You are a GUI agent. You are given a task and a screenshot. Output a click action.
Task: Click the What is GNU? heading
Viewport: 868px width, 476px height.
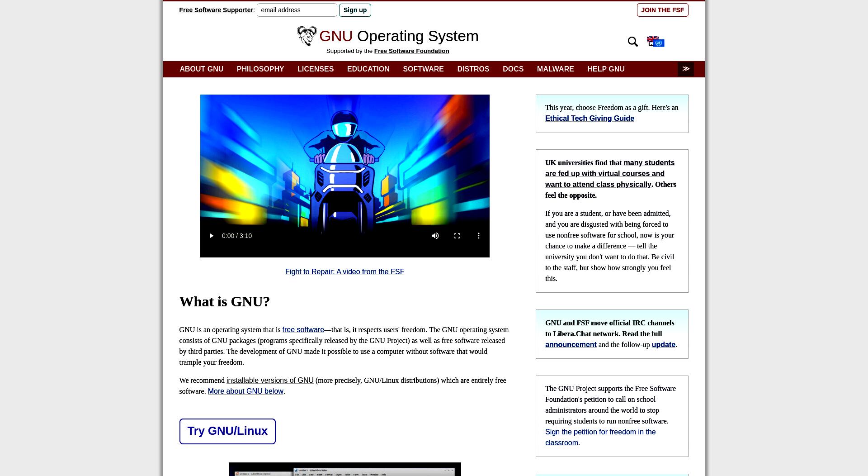tap(225, 302)
